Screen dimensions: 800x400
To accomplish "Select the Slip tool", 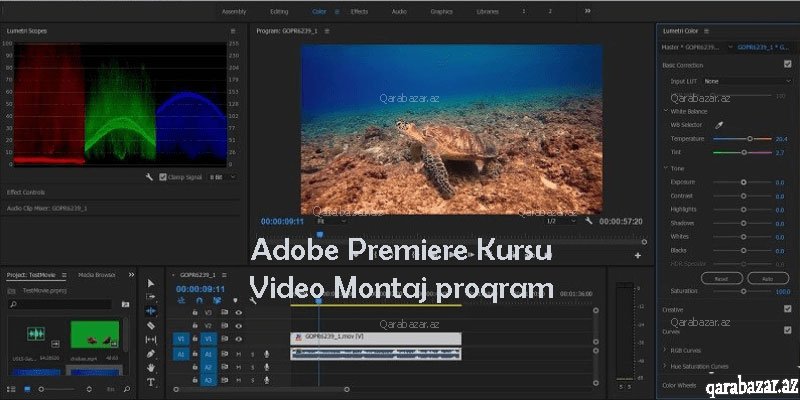I will coord(151,339).
